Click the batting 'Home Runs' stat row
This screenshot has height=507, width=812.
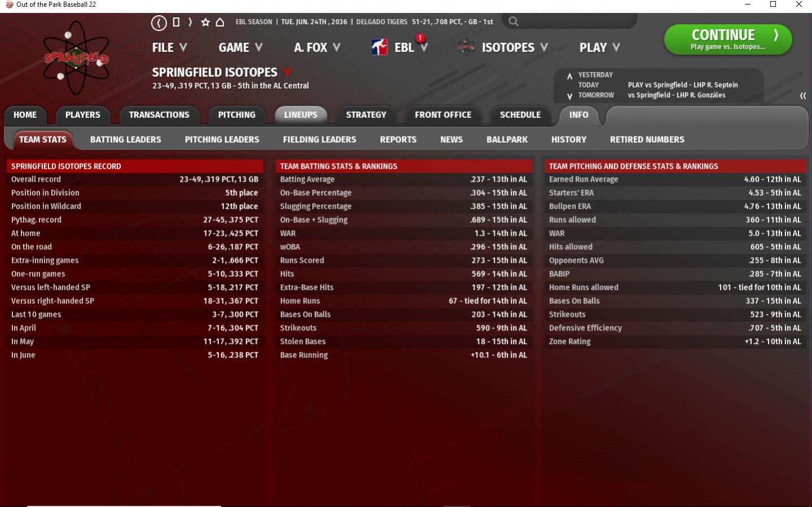point(404,301)
